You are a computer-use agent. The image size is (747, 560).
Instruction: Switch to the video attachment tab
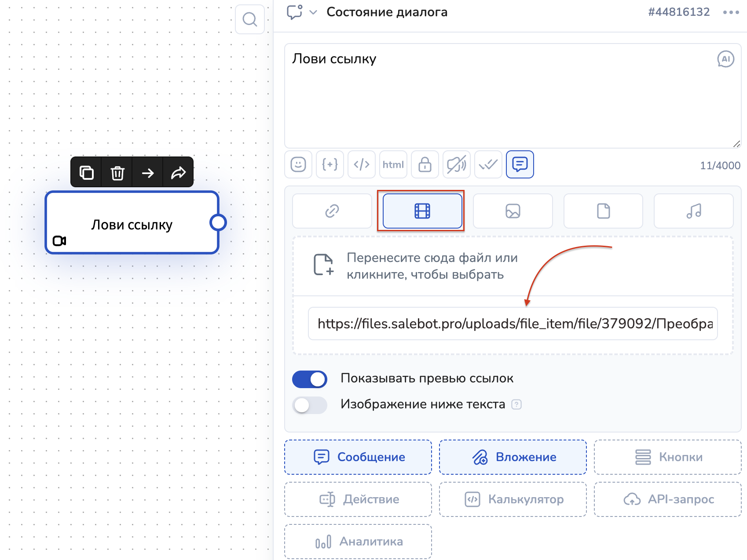pyautogui.click(x=422, y=211)
